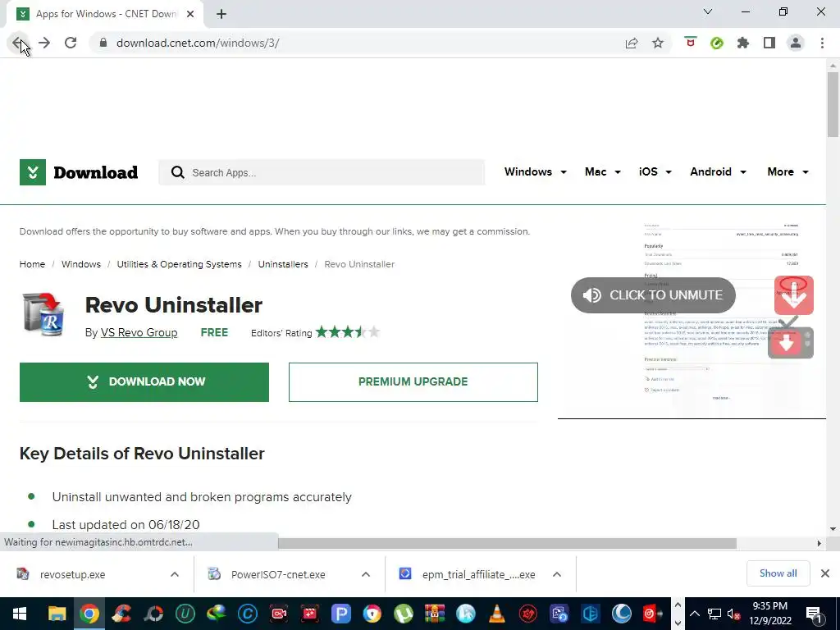840x630 pixels.
Task: Launch uTorrent from the taskbar
Action: coord(404,614)
